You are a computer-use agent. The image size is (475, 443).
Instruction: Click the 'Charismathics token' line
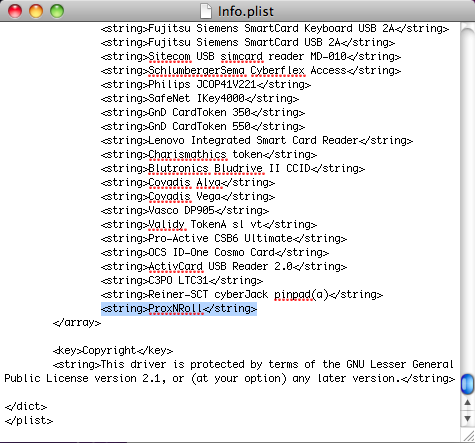point(209,155)
